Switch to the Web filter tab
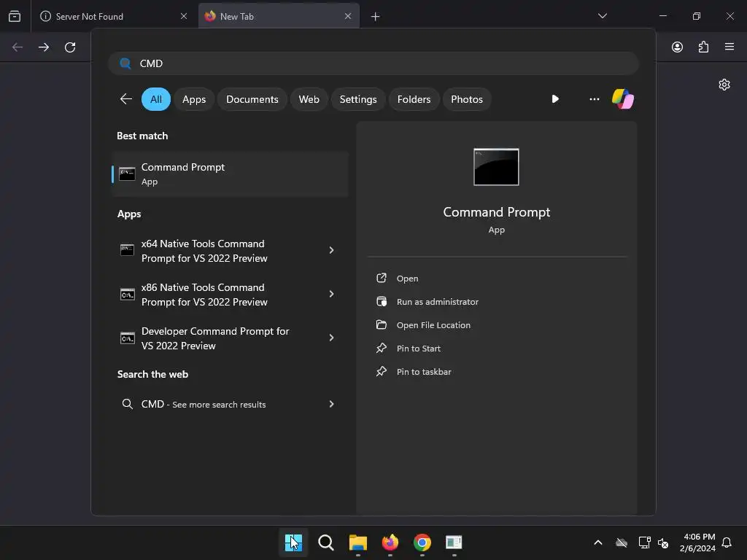 [309, 99]
